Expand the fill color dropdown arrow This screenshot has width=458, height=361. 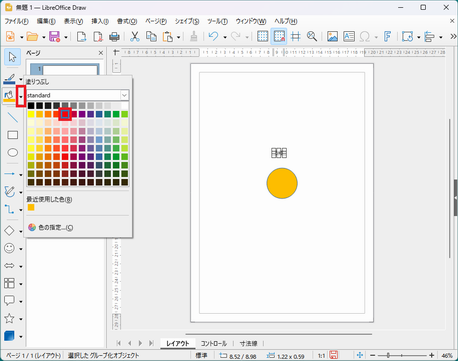pyautogui.click(x=21, y=96)
